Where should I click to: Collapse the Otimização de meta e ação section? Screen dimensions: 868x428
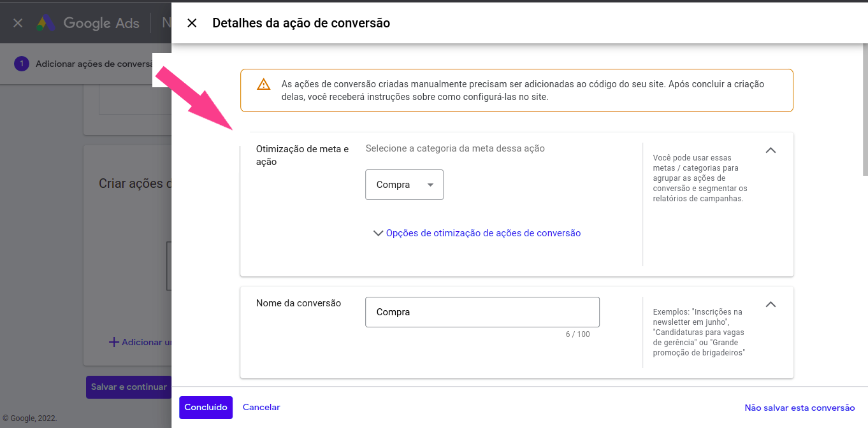click(770, 150)
